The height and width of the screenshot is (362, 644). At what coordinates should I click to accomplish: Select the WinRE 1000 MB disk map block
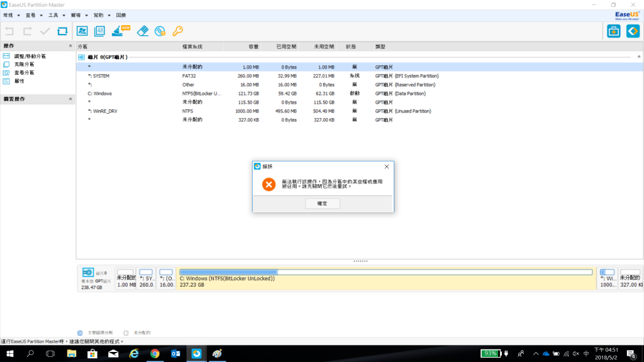point(608,278)
